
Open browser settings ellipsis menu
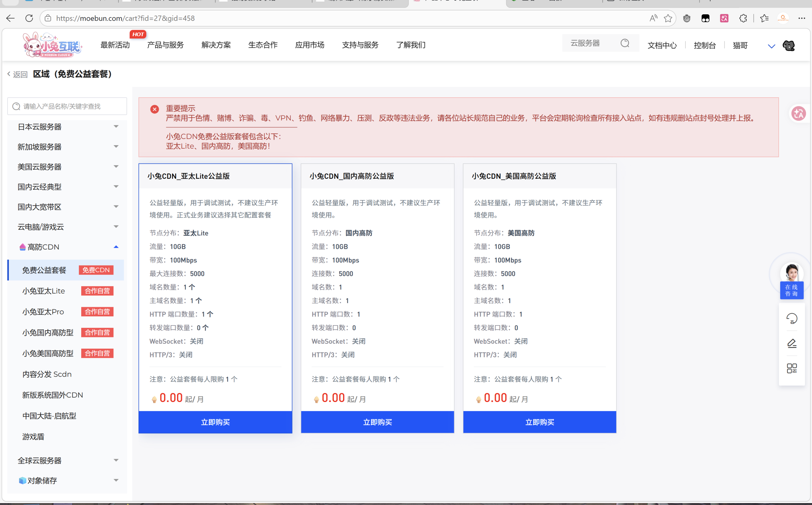802,18
